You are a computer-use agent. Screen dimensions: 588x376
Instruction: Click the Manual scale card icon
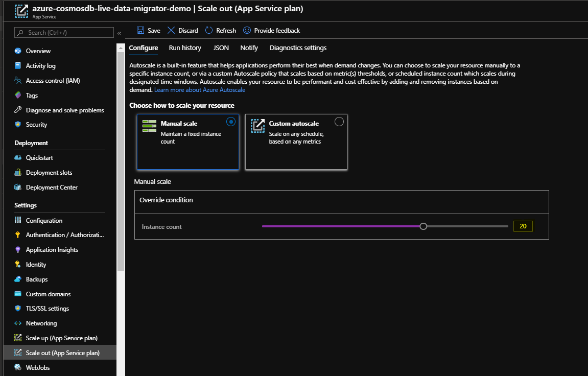point(149,126)
